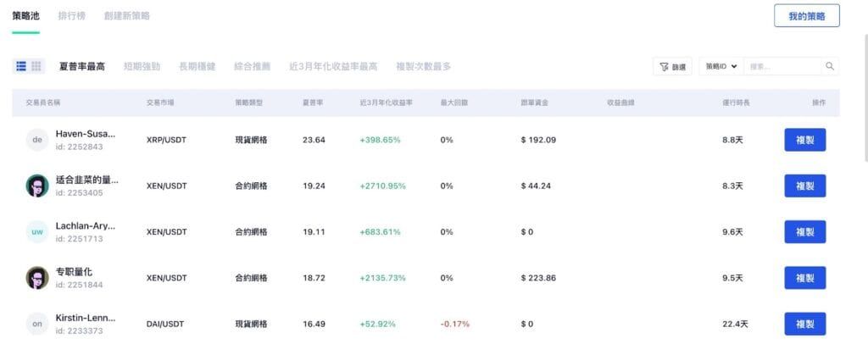Screen dimensions: 868x355
Task: Switch to list view layout
Action: [x=21, y=66]
